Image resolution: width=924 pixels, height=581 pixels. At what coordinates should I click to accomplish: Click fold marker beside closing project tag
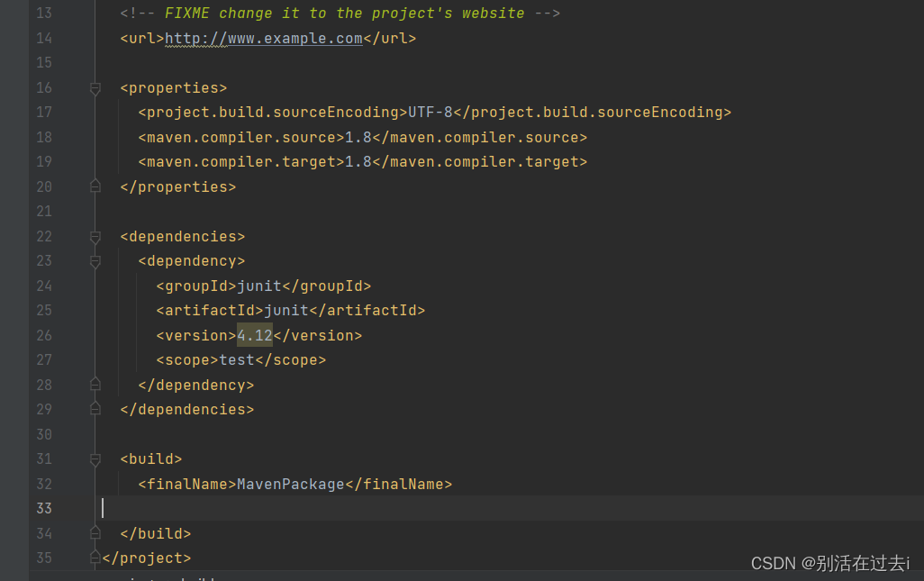[x=95, y=558]
